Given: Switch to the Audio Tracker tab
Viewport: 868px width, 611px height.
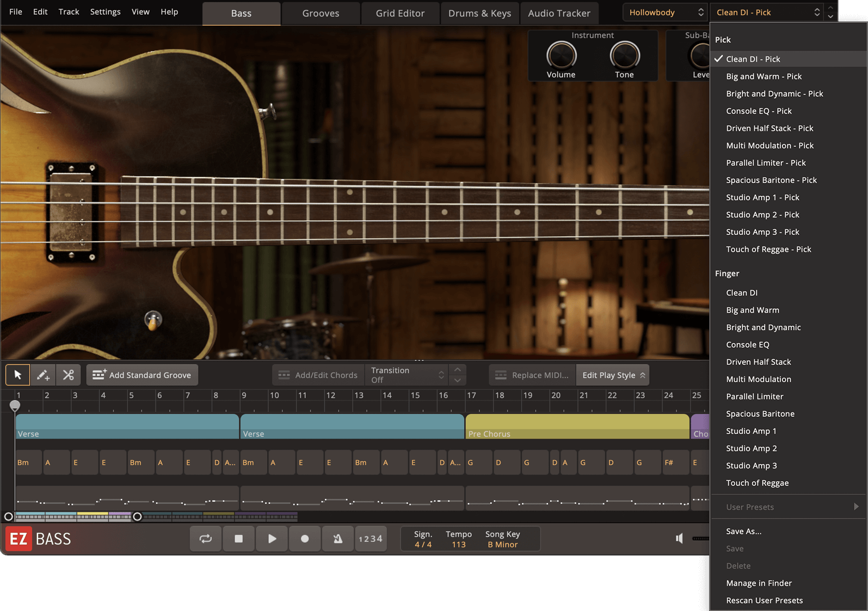Looking at the screenshot, I should pos(559,13).
